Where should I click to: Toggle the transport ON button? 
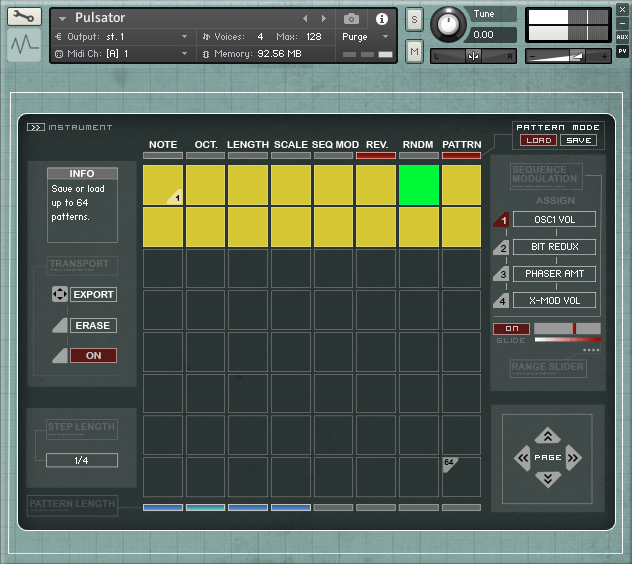[93, 355]
